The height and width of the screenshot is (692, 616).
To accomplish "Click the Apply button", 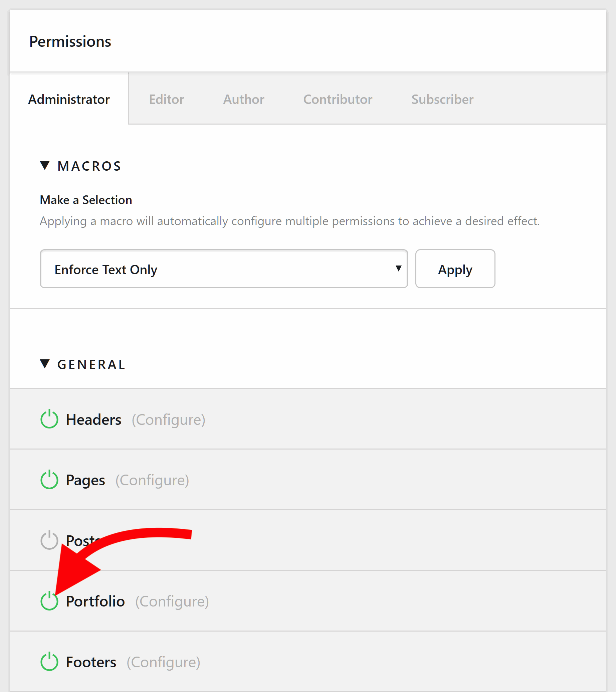I will coord(455,269).
